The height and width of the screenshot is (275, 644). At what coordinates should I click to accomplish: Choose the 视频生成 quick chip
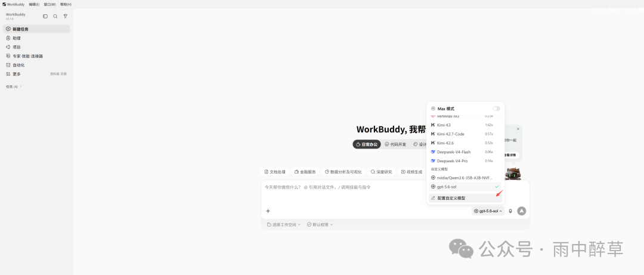[412, 172]
